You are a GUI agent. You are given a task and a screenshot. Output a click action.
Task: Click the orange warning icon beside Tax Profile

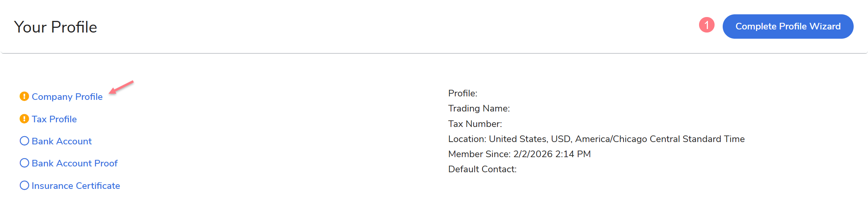tap(24, 119)
